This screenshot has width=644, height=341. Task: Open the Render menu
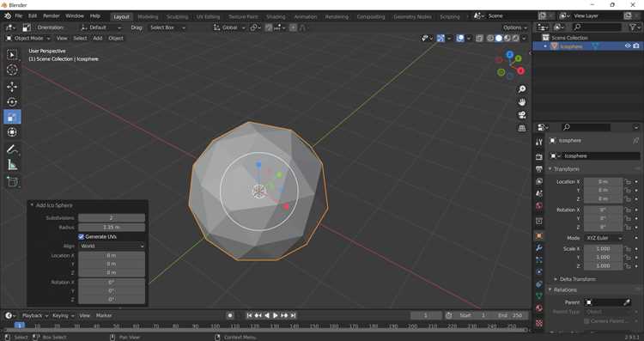[52, 16]
